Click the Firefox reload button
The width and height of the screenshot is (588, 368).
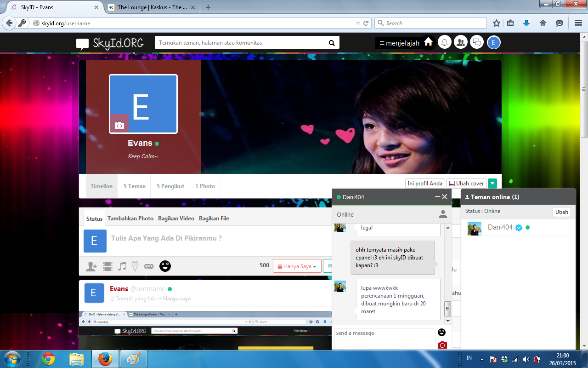tap(366, 23)
